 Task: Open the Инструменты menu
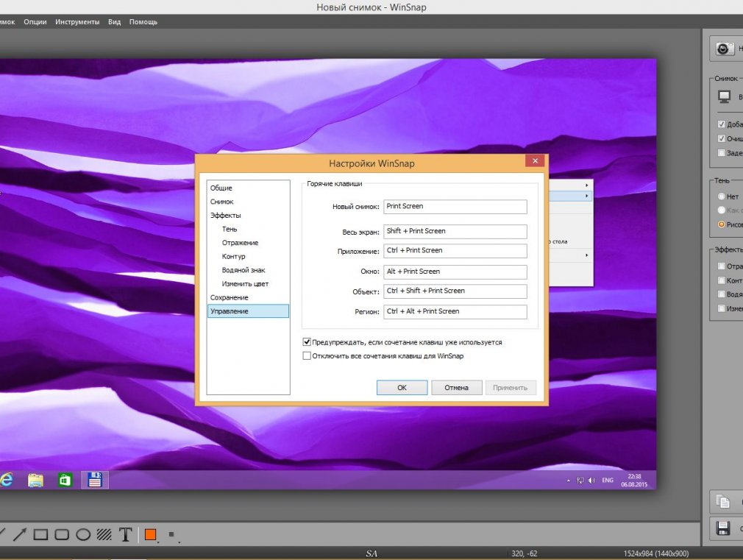coord(77,22)
